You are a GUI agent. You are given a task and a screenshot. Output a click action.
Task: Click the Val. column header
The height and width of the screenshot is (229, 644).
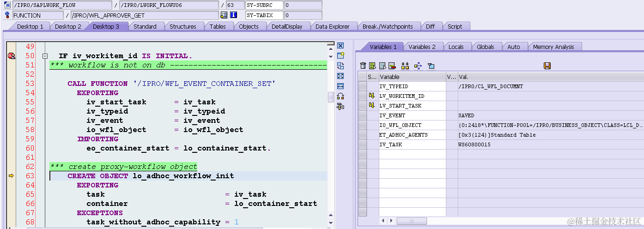click(x=550, y=77)
